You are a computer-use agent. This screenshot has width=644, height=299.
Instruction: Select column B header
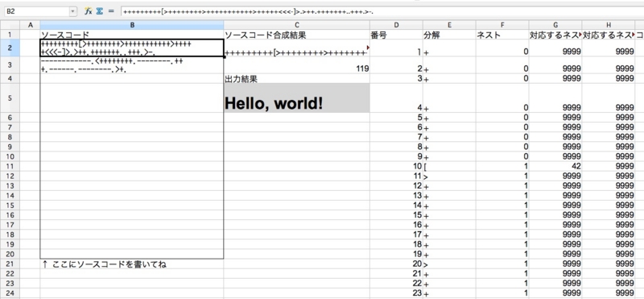point(132,25)
